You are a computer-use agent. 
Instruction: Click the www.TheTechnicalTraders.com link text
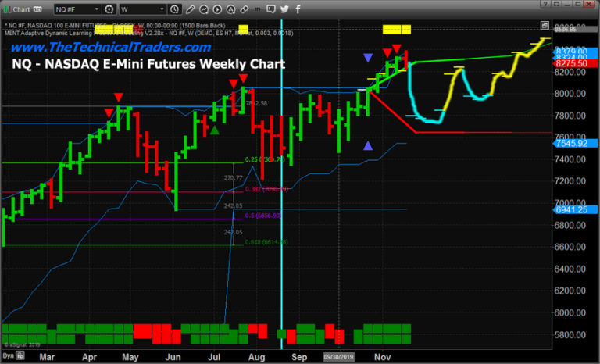[111, 47]
